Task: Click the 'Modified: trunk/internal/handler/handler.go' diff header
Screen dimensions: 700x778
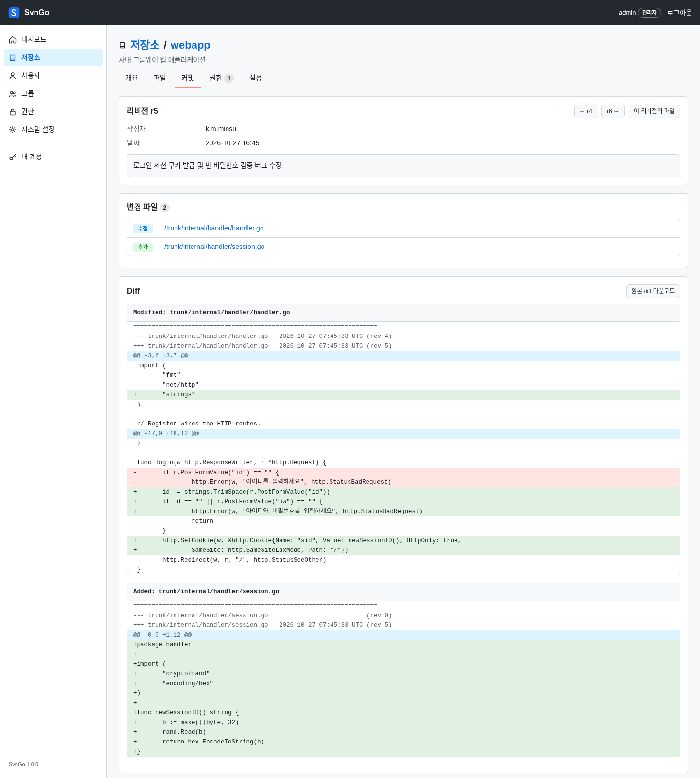Action: coord(403,313)
